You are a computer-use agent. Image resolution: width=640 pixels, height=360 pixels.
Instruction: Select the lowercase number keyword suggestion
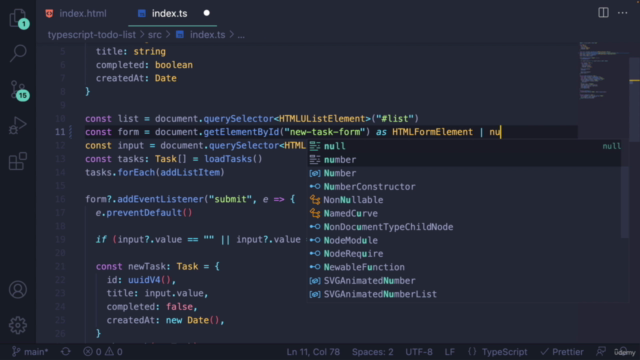(464, 160)
